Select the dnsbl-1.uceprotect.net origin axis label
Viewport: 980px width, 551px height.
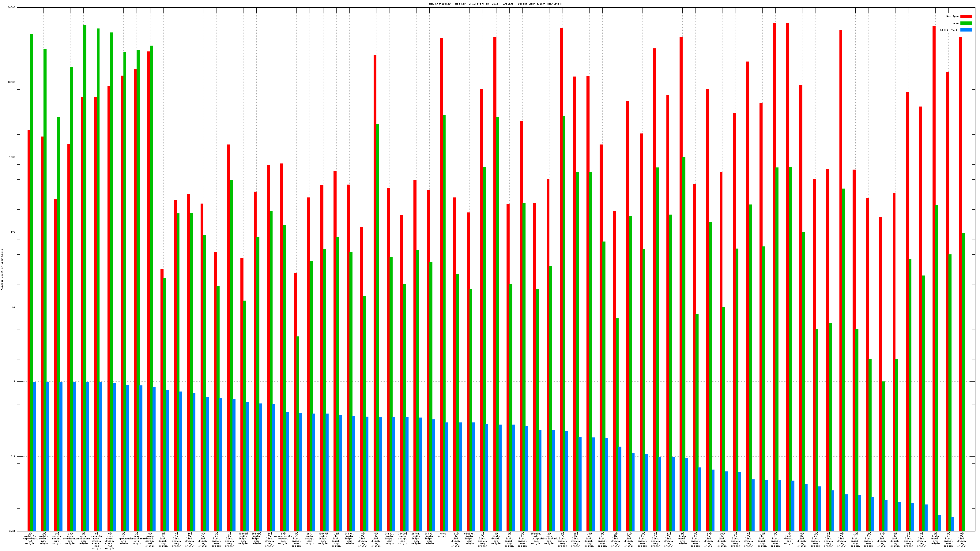click(30, 539)
